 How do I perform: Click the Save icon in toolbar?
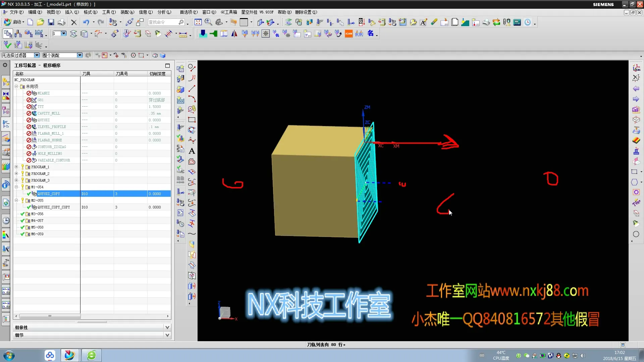(51, 22)
